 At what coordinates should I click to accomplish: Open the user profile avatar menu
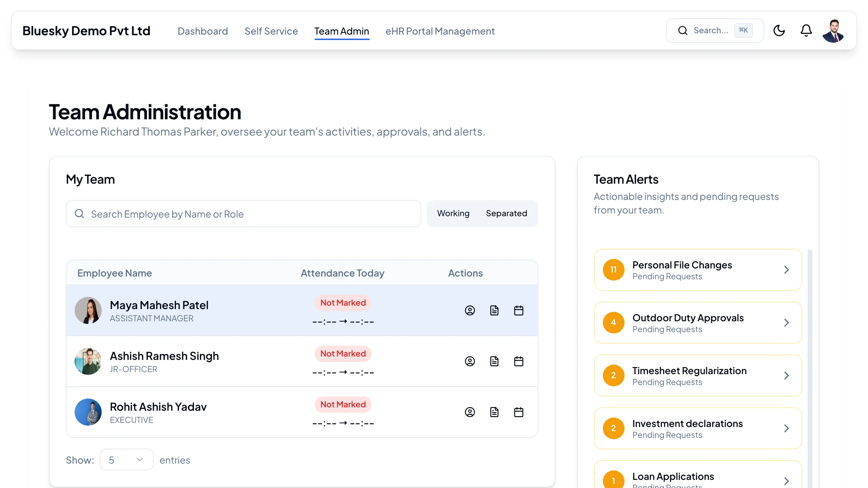click(x=833, y=30)
